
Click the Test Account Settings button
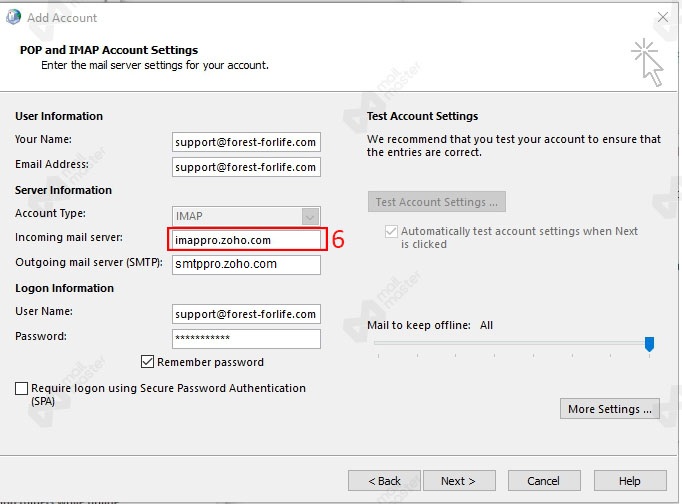pyautogui.click(x=436, y=202)
